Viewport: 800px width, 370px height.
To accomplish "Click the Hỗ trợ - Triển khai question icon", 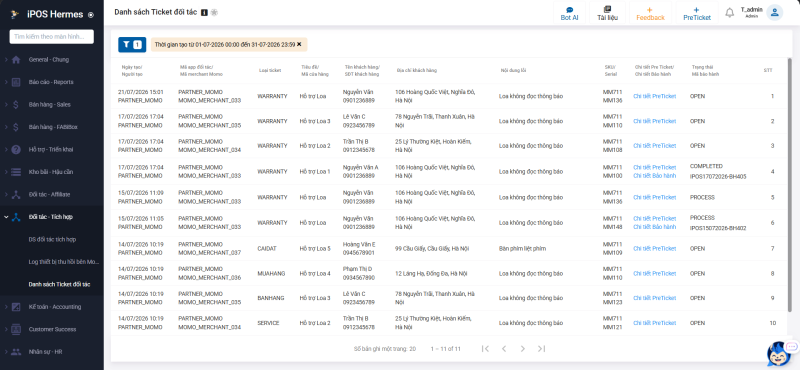I will [16, 150].
